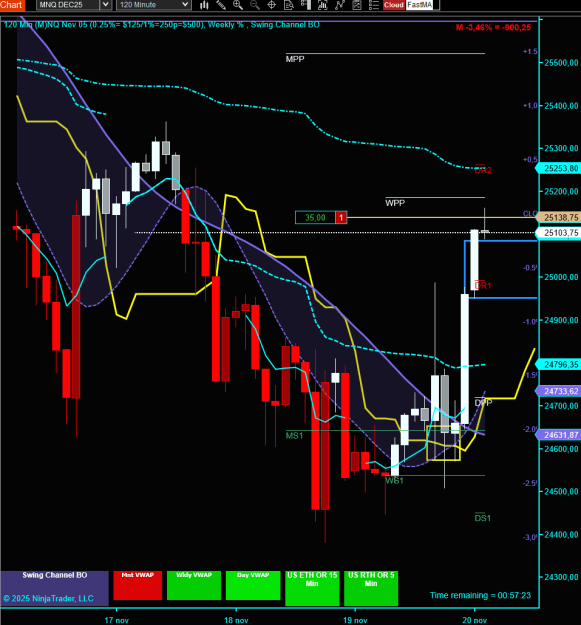Expand the instrument dropdown arrow
This screenshot has width=581, height=625.
click(x=105, y=5)
